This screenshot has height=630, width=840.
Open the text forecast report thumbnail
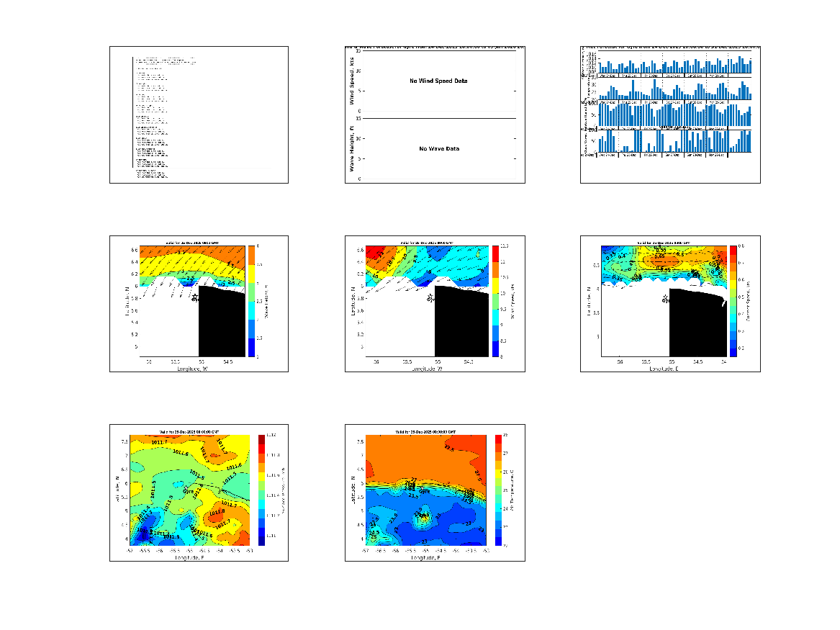click(199, 114)
